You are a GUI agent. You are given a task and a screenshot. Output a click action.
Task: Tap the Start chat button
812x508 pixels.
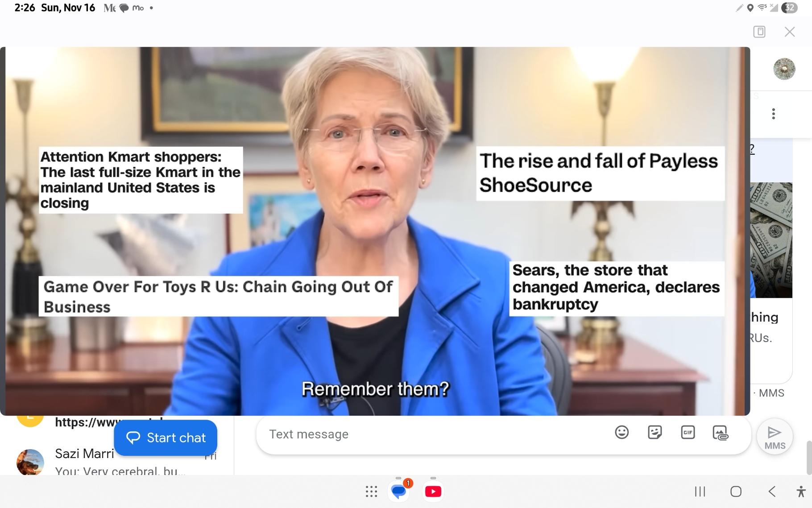pyautogui.click(x=166, y=438)
